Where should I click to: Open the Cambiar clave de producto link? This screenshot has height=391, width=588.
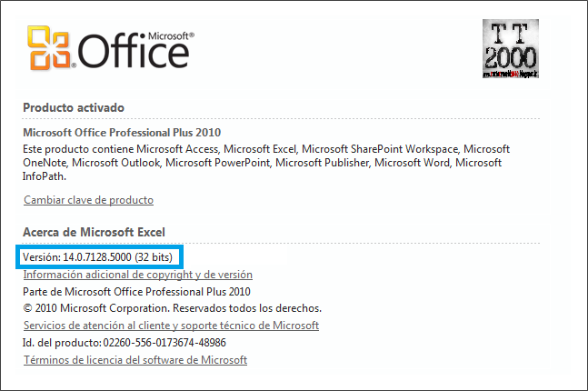(88, 200)
